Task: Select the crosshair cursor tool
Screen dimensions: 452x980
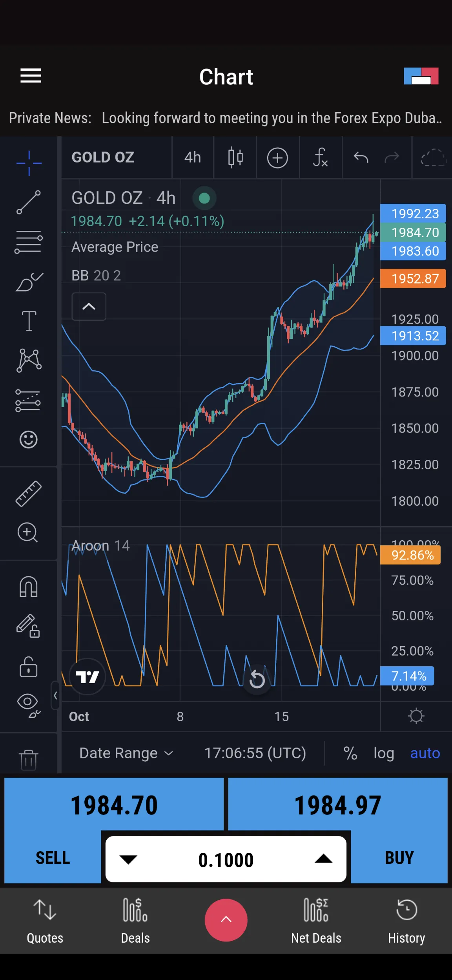Action: coord(29,163)
